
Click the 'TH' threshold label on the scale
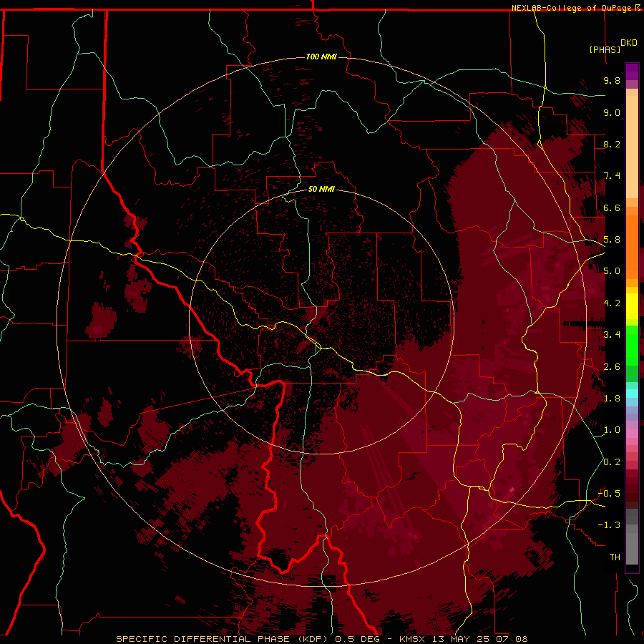click(615, 557)
